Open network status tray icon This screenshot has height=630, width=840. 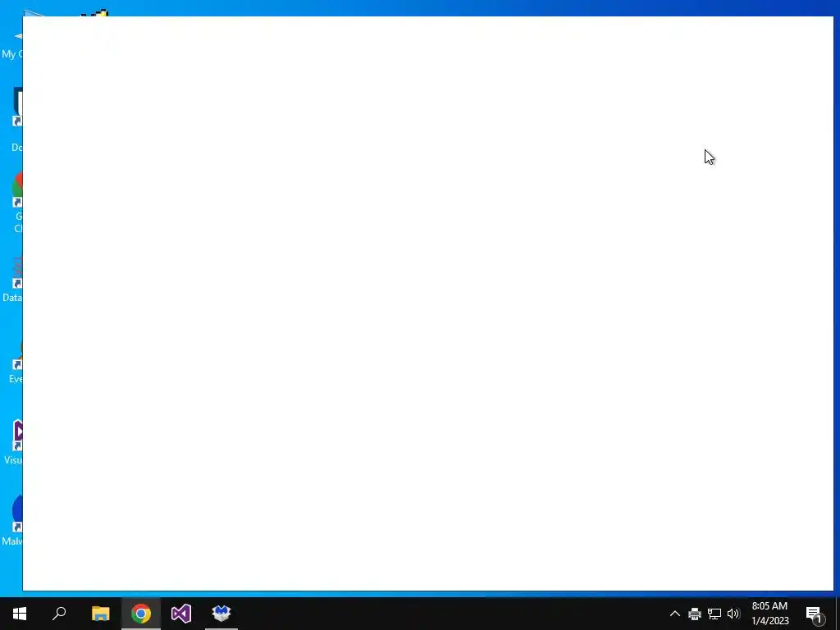tap(714, 614)
